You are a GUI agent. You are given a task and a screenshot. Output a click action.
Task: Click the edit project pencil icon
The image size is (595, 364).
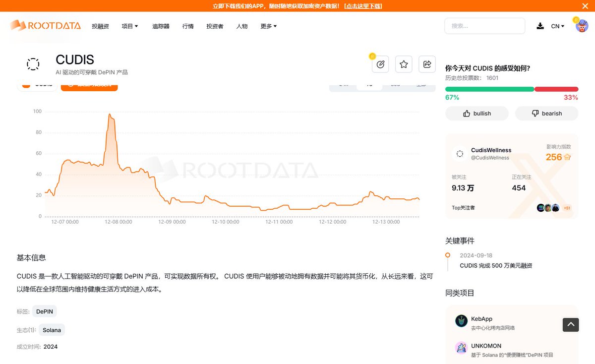[380, 64]
